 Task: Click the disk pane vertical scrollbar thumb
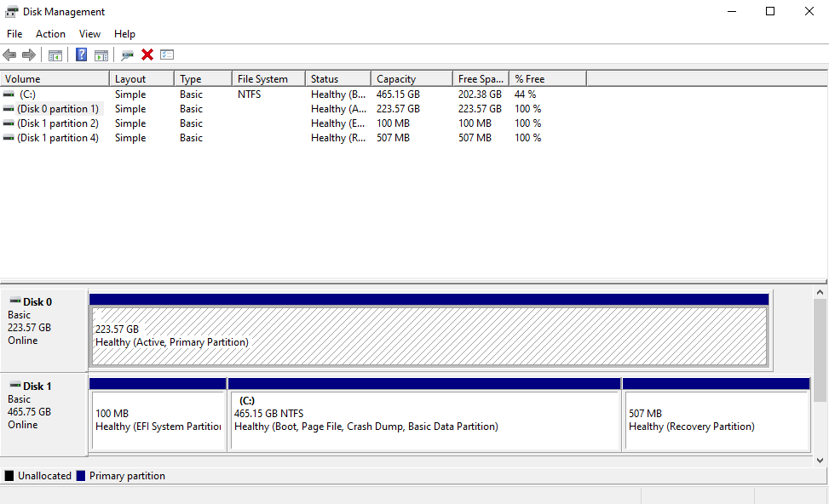(820, 350)
